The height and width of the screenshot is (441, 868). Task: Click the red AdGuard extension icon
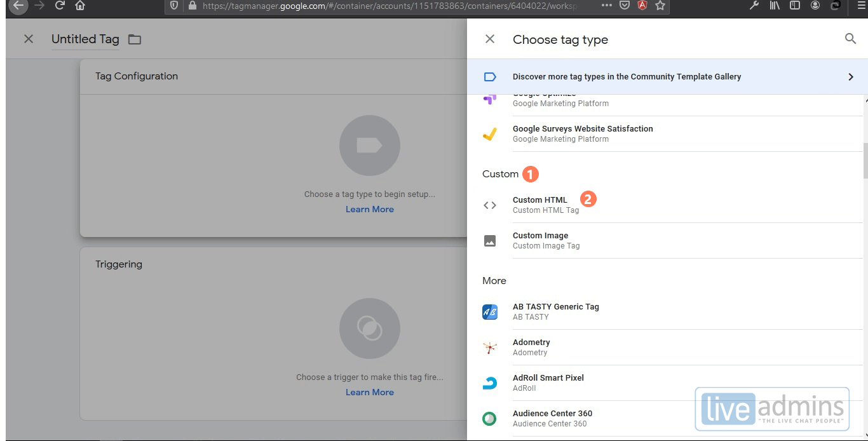(x=642, y=6)
